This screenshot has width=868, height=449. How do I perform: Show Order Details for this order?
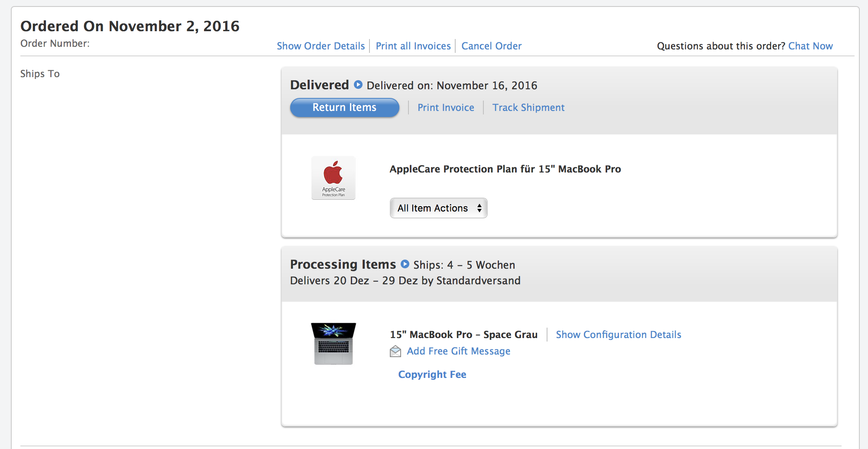coord(321,46)
